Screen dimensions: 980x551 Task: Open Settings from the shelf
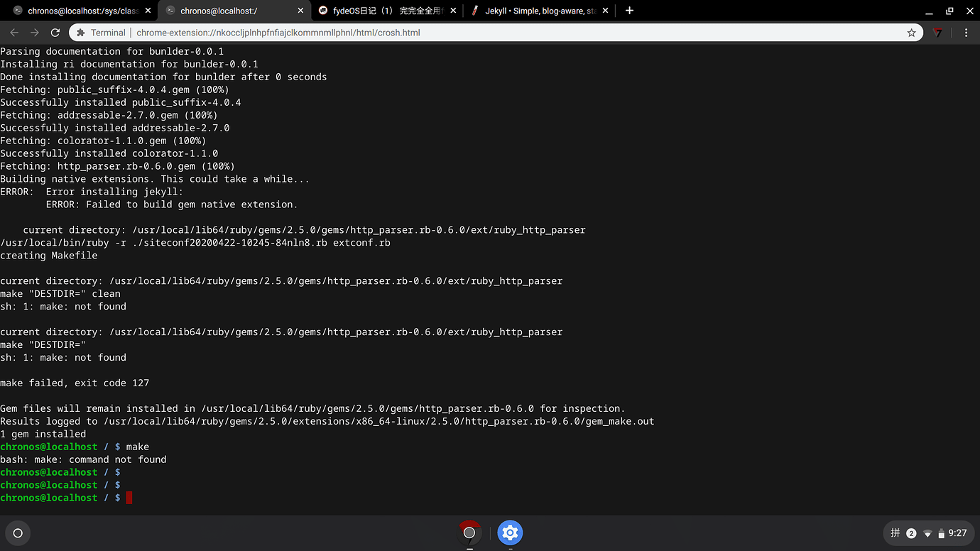pyautogui.click(x=510, y=533)
